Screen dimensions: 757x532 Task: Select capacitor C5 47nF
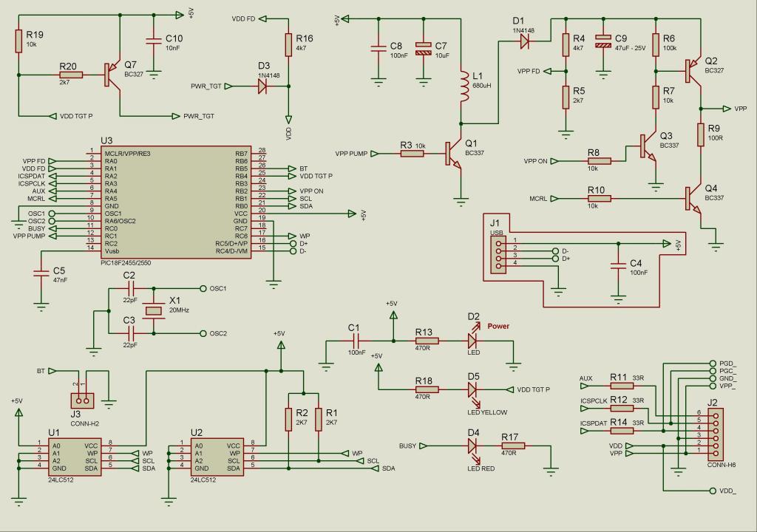point(41,273)
